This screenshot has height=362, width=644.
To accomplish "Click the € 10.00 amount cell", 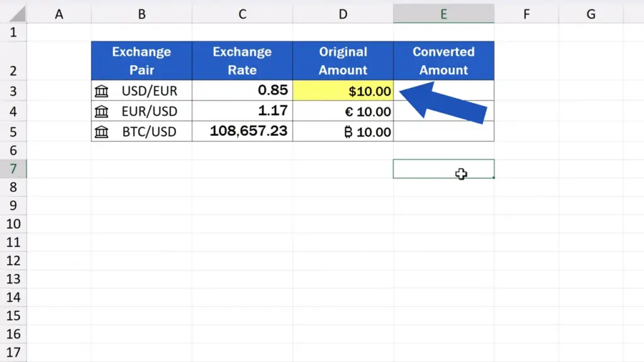I will click(x=343, y=112).
